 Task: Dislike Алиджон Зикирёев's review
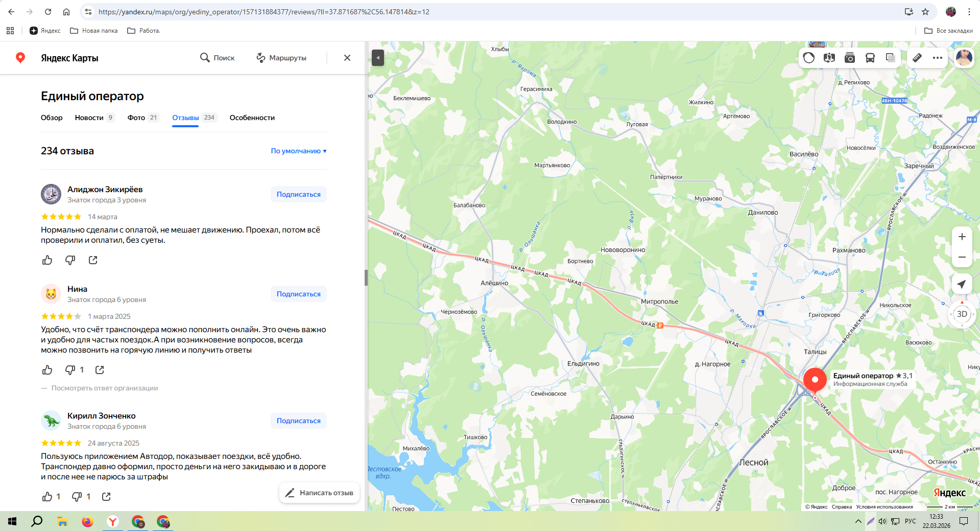70,260
